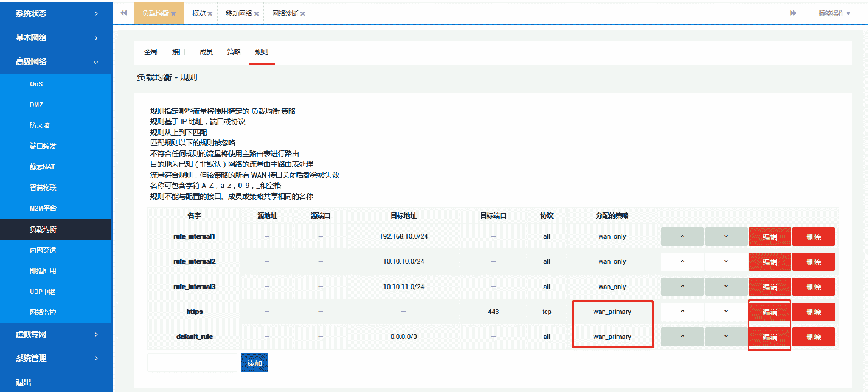Delete the rule_internal2 rule
The image size is (868, 392).
click(x=813, y=262)
